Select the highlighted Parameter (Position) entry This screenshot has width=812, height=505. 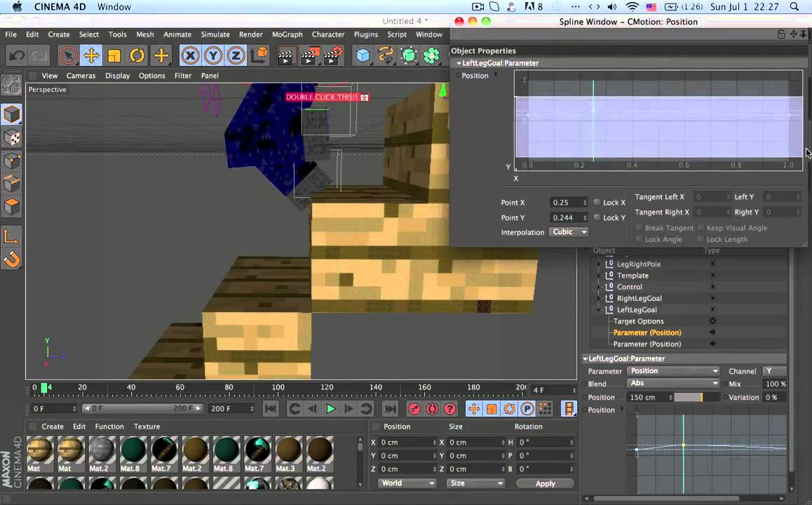(647, 332)
